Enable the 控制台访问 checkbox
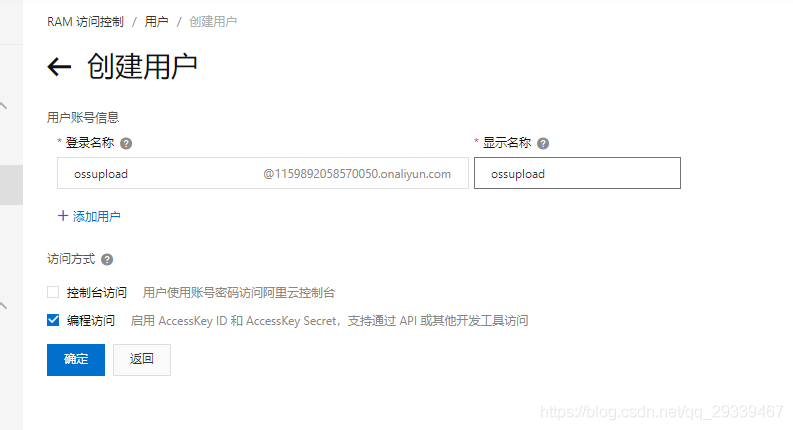Viewport: 793px width, 430px height. (53, 292)
